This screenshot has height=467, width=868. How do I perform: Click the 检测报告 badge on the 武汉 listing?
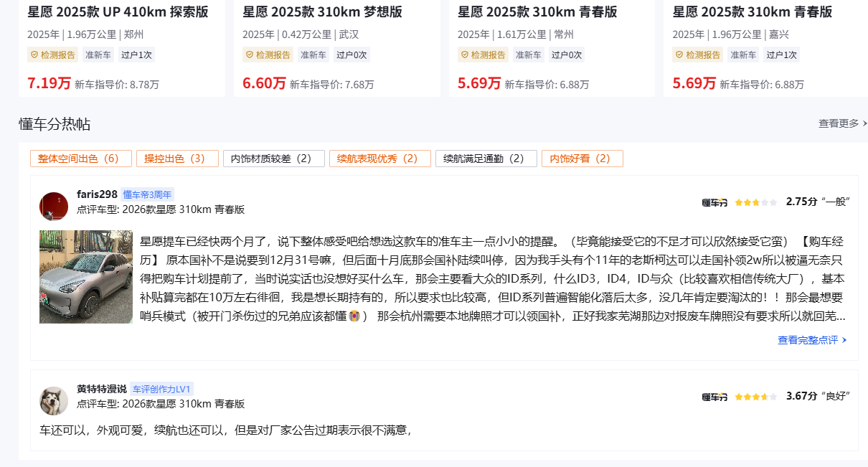pyautogui.click(x=268, y=55)
